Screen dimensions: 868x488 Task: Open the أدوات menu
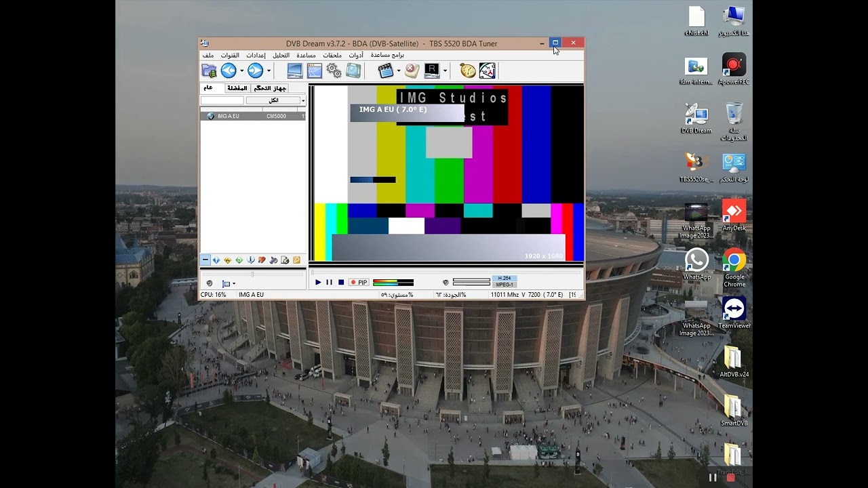tap(356, 55)
